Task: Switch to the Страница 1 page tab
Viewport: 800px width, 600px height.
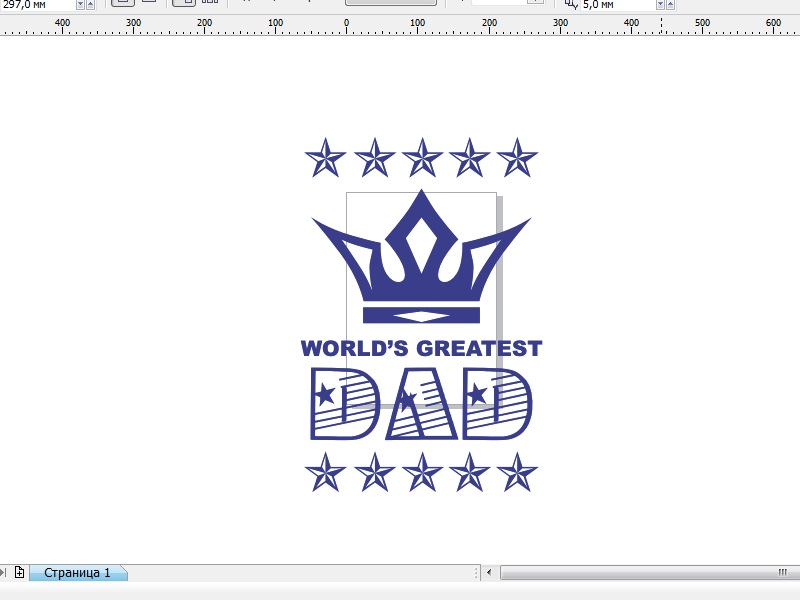Action: click(x=77, y=572)
